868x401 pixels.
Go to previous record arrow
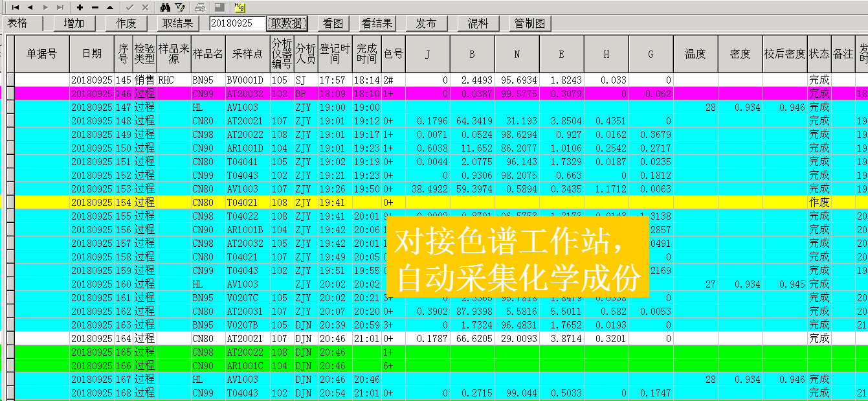pos(30,7)
